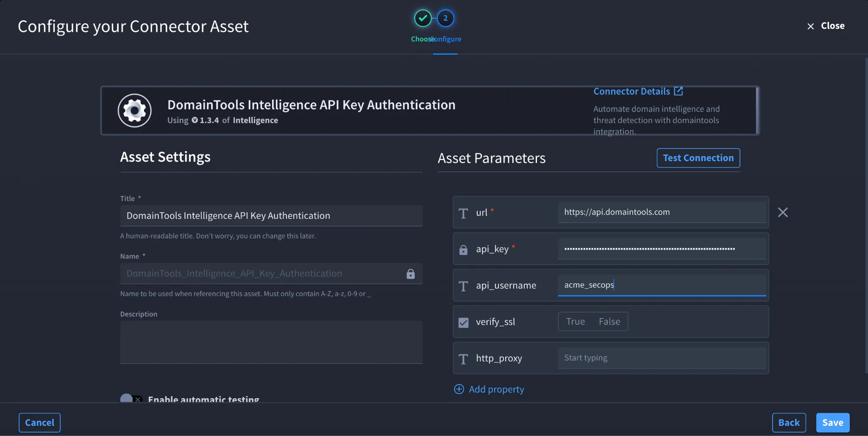868x436 pixels.
Task: Click the 'Intelligence' connector name text
Action: 256,120
